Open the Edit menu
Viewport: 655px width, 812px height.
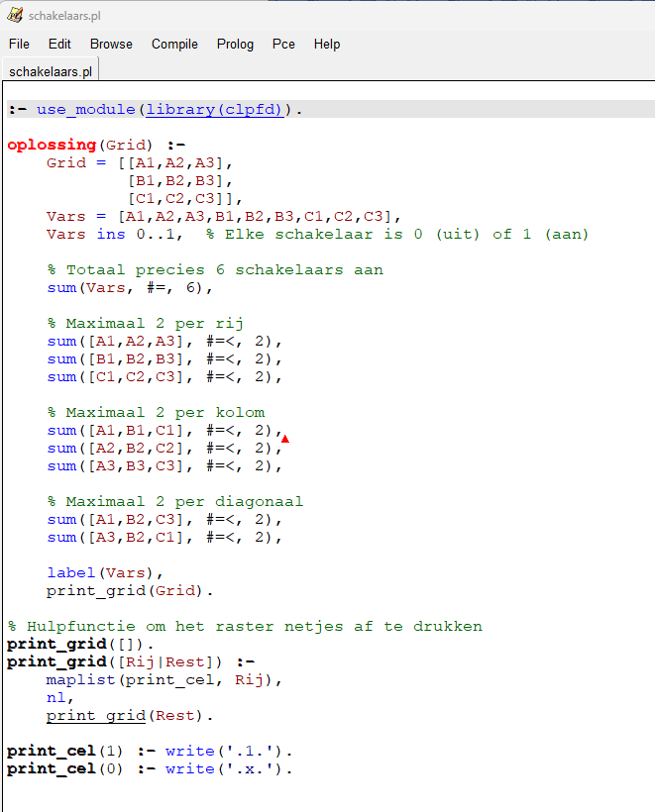click(59, 45)
